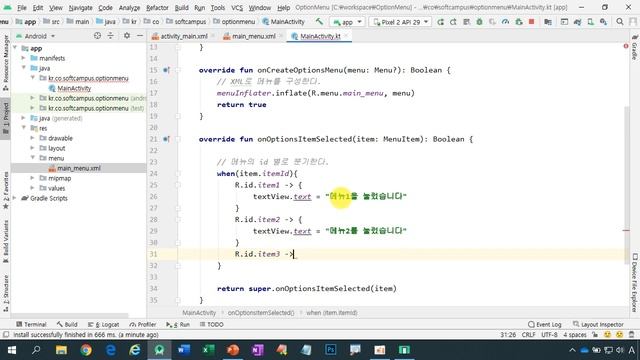The image size is (640, 360).
Task: Expand the manifests folder
Action: pyautogui.click(x=24, y=58)
